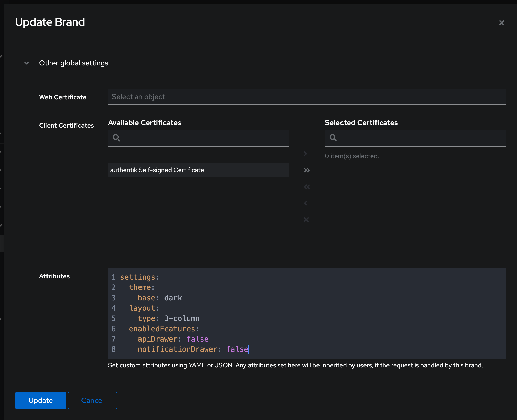This screenshot has height=420, width=517.
Task: Click the X icon to clear certificate selection
Action: point(306,220)
